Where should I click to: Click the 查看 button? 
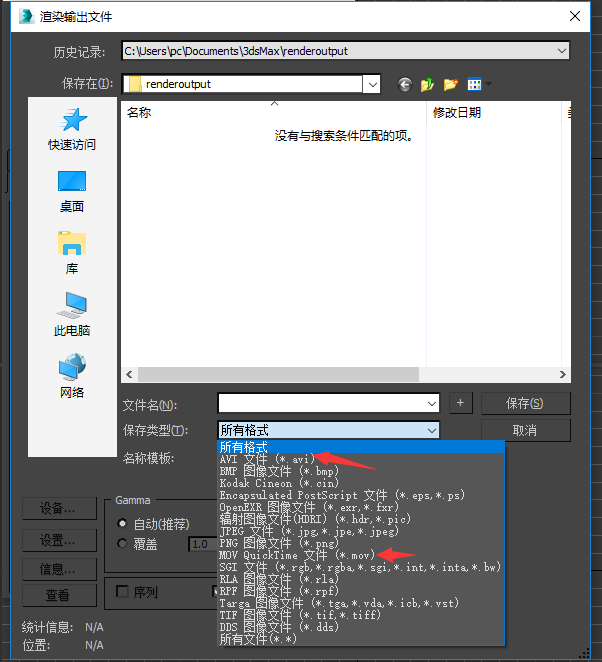[x=59, y=595]
